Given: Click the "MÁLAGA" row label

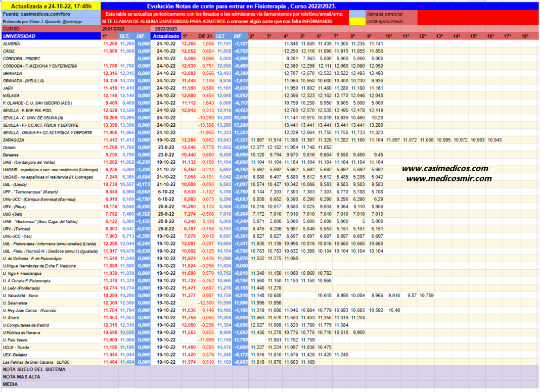Looking at the screenshot, I should [x=11, y=95].
